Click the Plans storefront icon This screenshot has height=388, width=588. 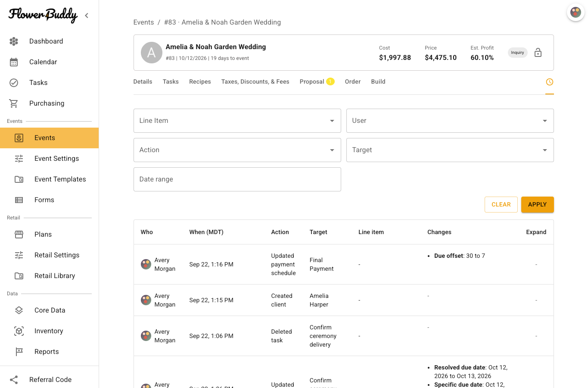tap(19, 235)
